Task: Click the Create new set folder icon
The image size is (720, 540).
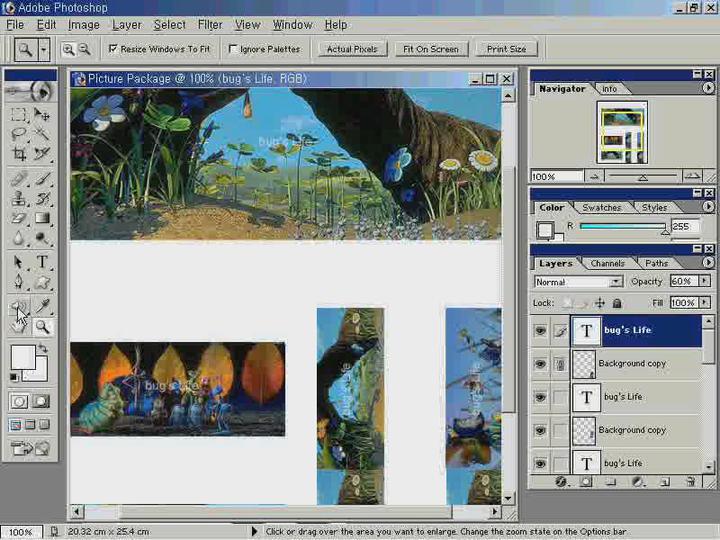Action: (611, 481)
